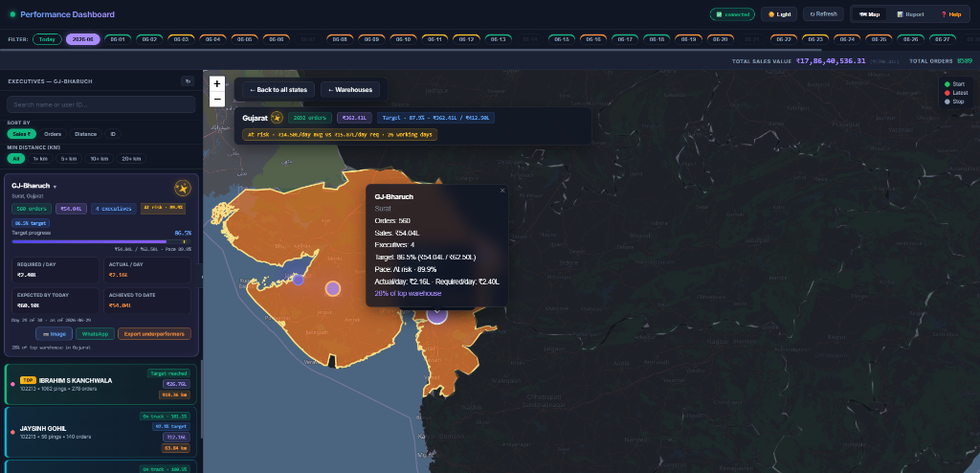This screenshot has height=473, width=980.
Task: Set min distance filter to 20+ km
Action: pyautogui.click(x=131, y=159)
